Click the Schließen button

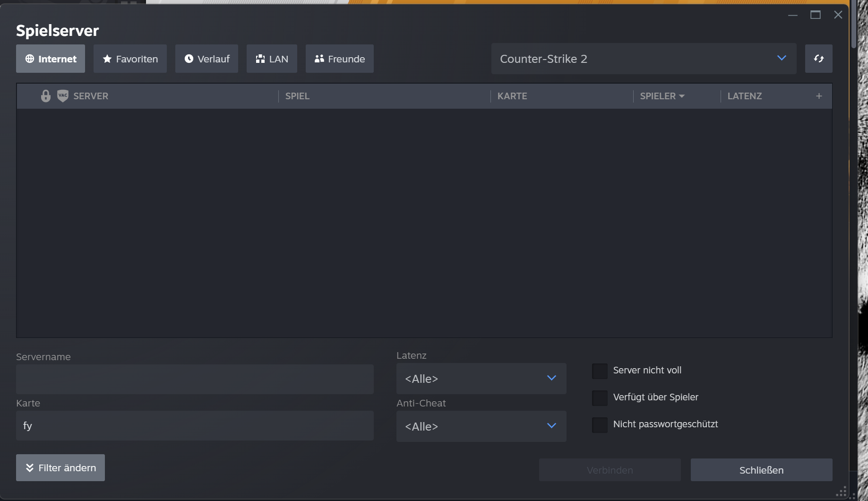762,470
